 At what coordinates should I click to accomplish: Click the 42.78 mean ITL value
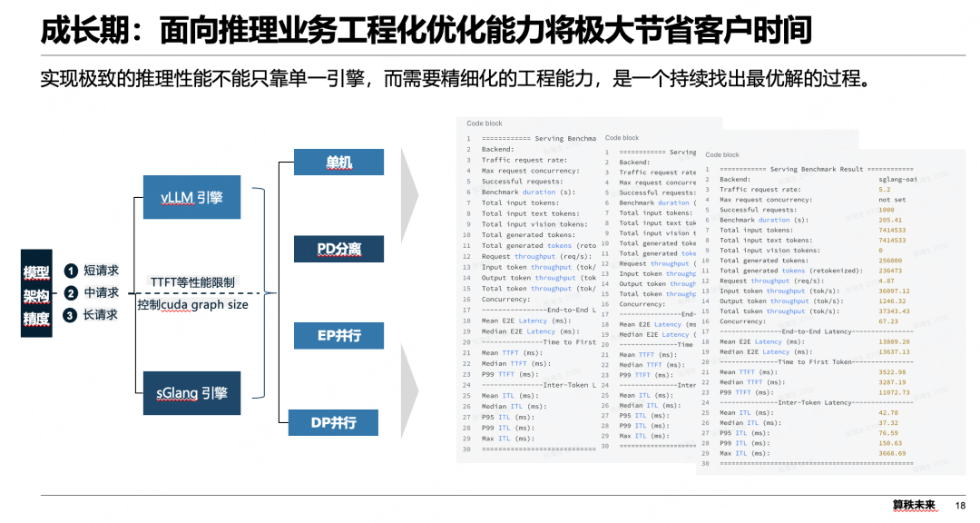(888, 412)
